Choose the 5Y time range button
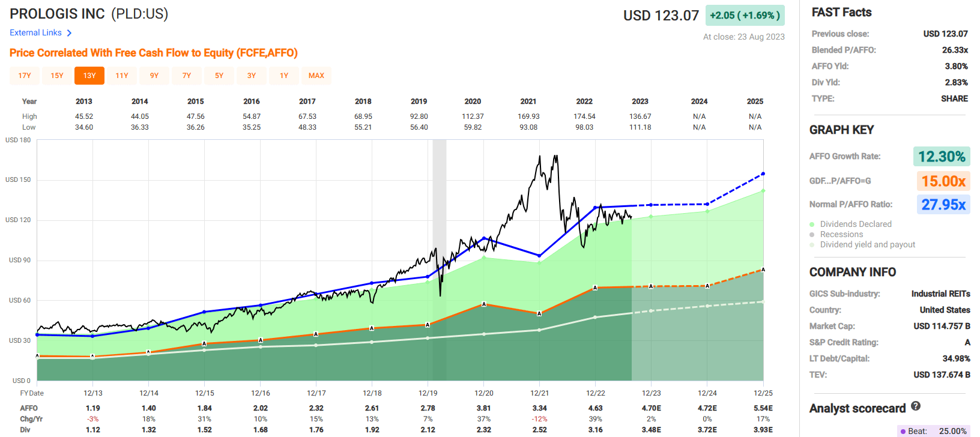Viewport: 980px width, 437px height. [219, 76]
